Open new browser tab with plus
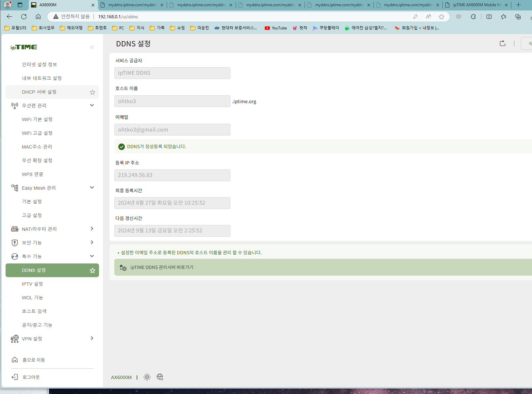The image size is (532, 394). (x=518, y=5)
